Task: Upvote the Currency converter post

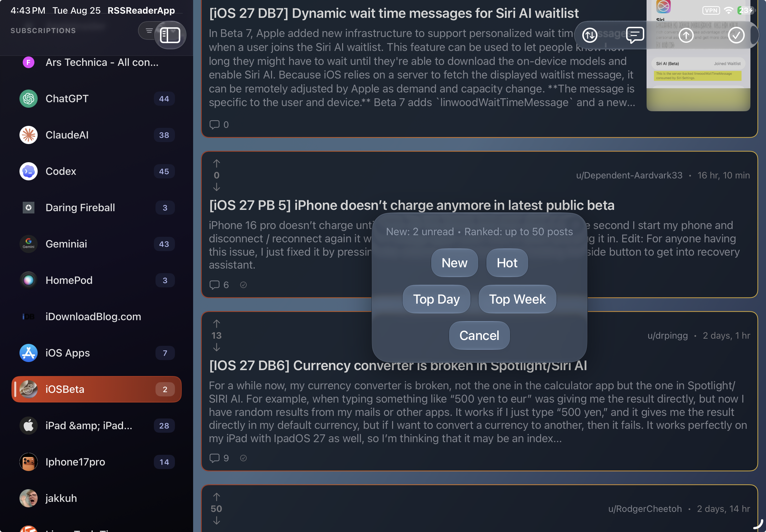Action: (216, 324)
